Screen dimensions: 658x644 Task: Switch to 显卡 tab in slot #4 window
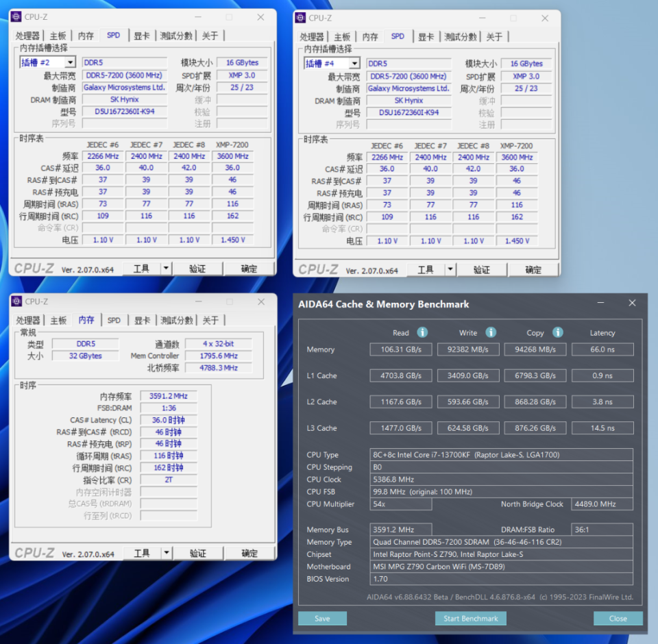click(426, 36)
